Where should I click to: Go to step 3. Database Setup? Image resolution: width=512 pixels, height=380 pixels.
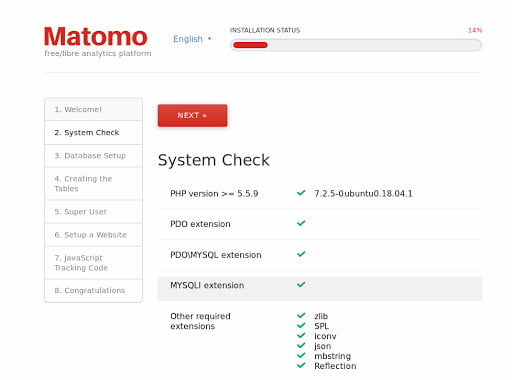point(93,156)
